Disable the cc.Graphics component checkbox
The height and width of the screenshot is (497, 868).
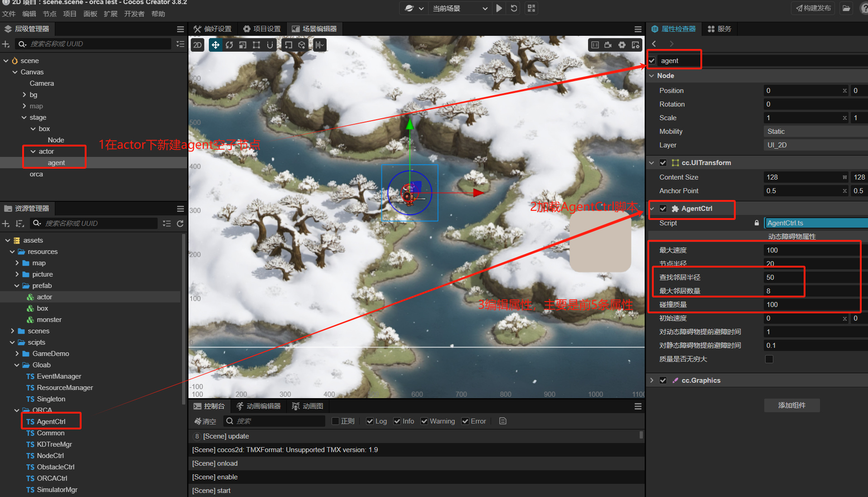click(663, 380)
